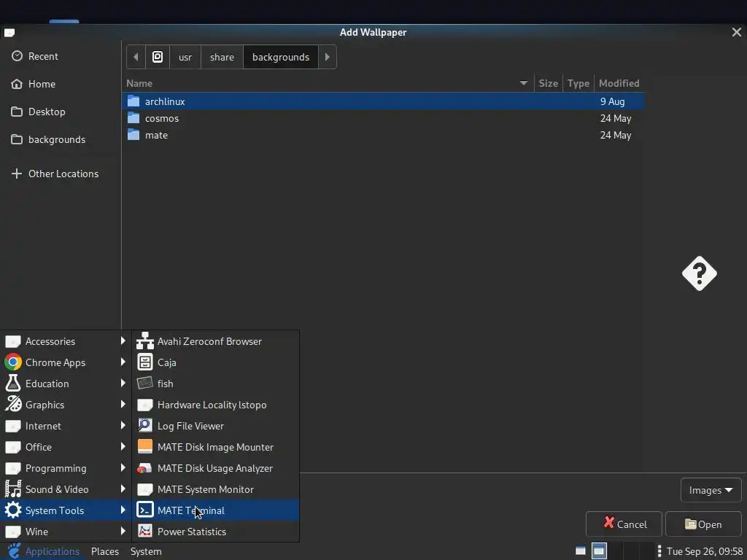Expand Accessories submenu
The height and width of the screenshot is (560, 747).
point(66,341)
